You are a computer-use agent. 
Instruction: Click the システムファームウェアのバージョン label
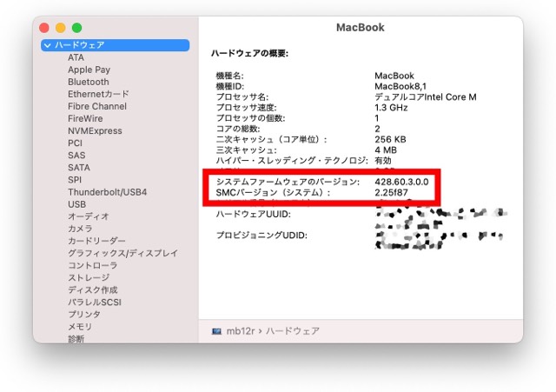pos(288,182)
